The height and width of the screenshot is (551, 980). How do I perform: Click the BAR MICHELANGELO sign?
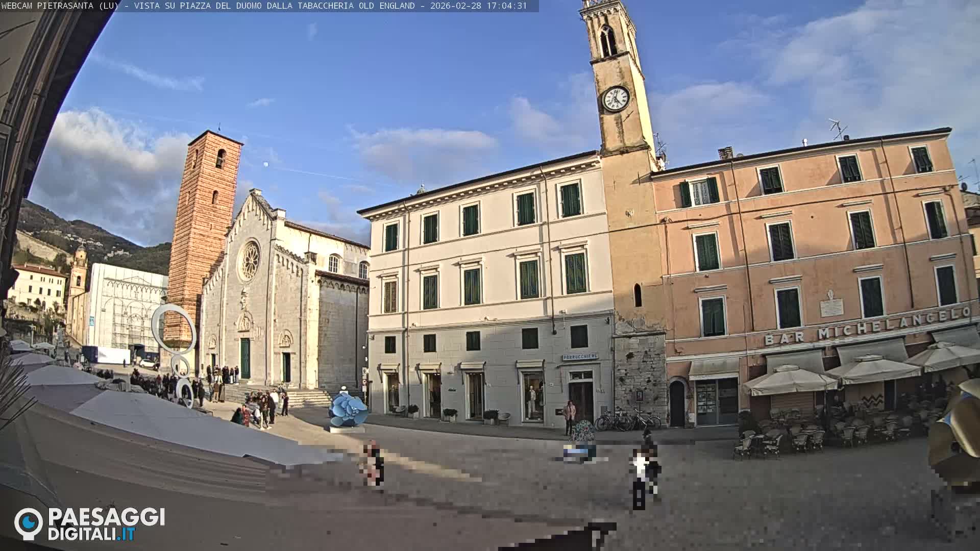(x=867, y=325)
